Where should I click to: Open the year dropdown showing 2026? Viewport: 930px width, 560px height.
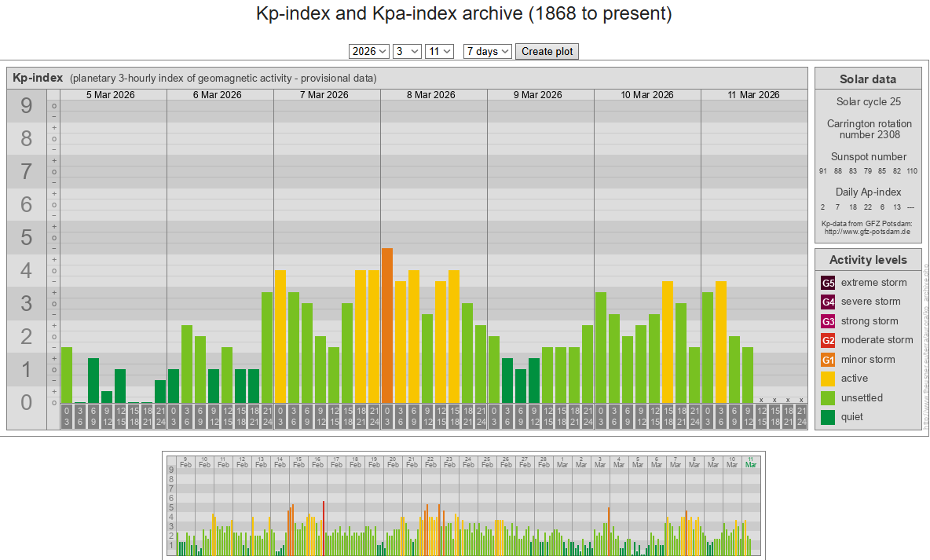click(369, 51)
